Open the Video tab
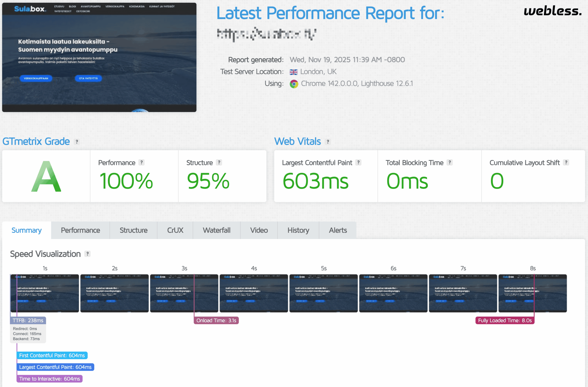The height and width of the screenshot is (387, 588). click(x=259, y=230)
